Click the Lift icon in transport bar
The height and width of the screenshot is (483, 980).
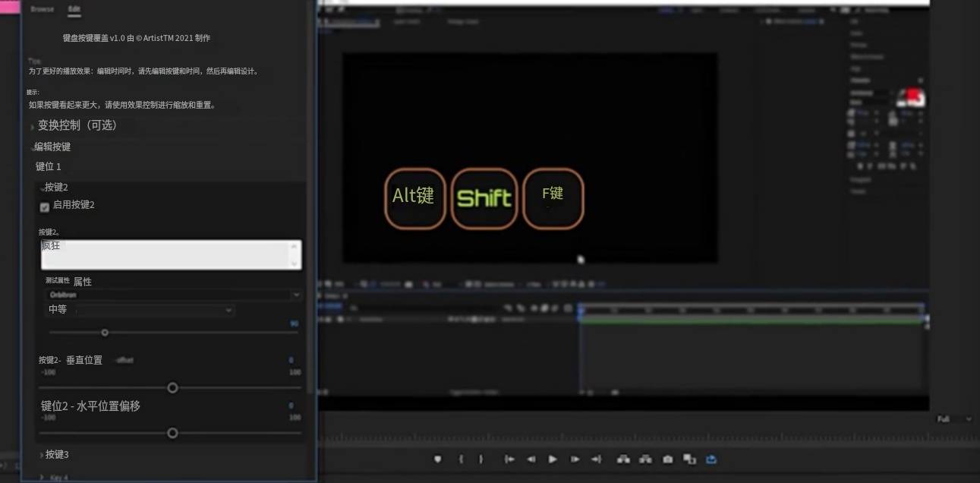click(623, 459)
